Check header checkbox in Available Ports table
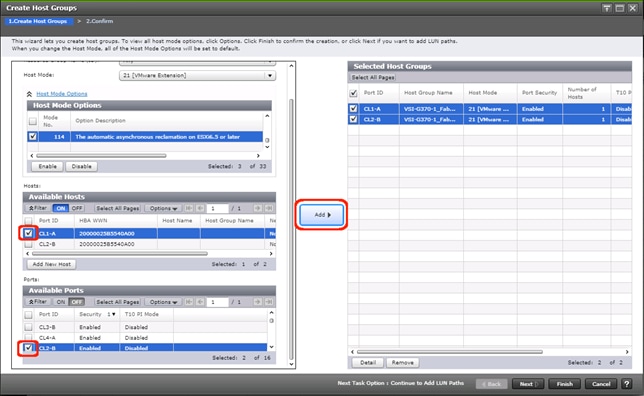 (28, 315)
